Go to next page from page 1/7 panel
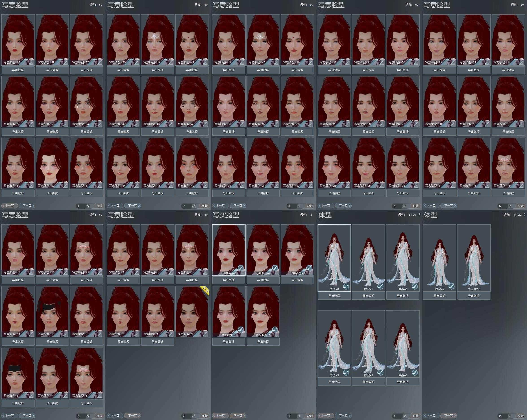The image size is (527, 420). pos(27,206)
